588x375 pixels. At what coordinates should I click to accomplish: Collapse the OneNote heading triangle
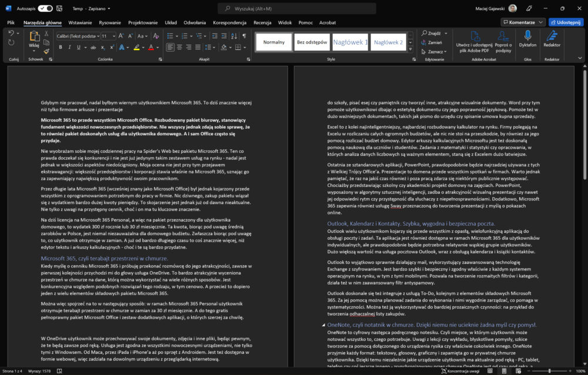coord(323,325)
